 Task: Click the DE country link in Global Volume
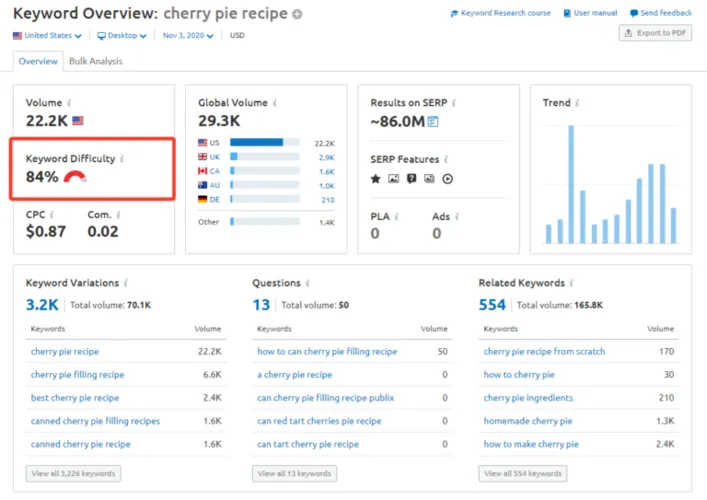[x=215, y=199]
